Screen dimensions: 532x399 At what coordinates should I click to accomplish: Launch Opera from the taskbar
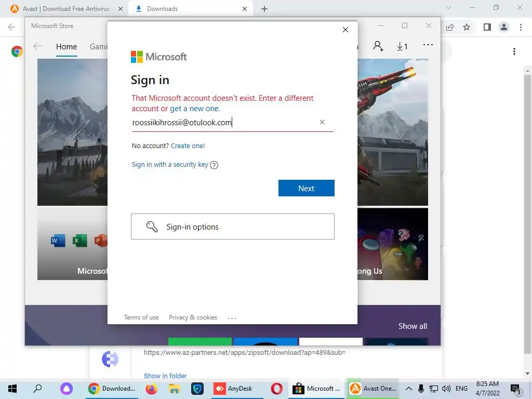pyautogui.click(x=276, y=389)
